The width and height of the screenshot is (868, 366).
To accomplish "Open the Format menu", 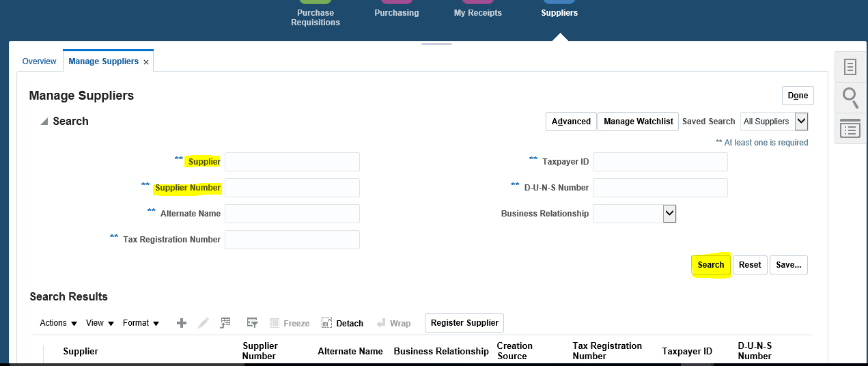I will (141, 323).
